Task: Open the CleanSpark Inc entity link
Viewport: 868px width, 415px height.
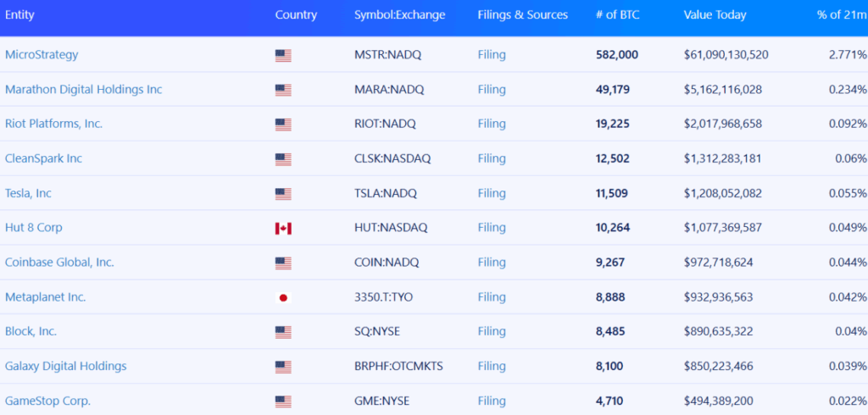Action: point(44,158)
